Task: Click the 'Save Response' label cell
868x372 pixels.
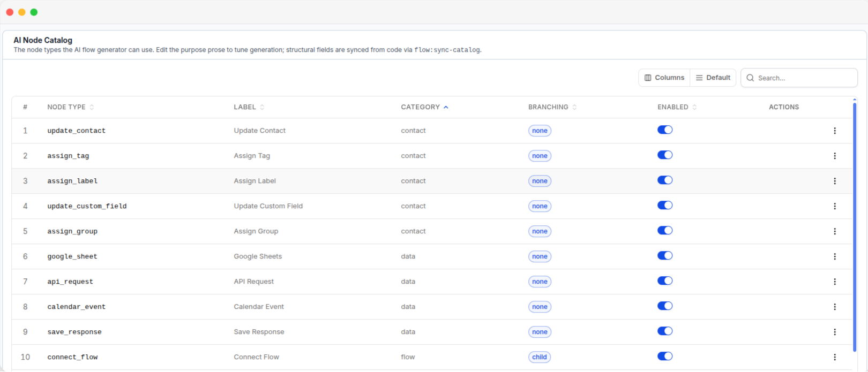Action: 259,332
